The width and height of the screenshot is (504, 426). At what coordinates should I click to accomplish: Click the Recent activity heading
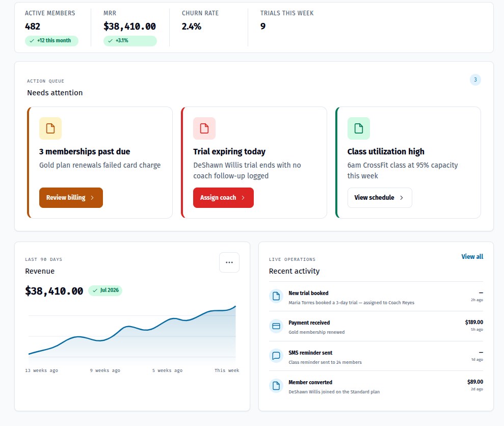coord(294,271)
